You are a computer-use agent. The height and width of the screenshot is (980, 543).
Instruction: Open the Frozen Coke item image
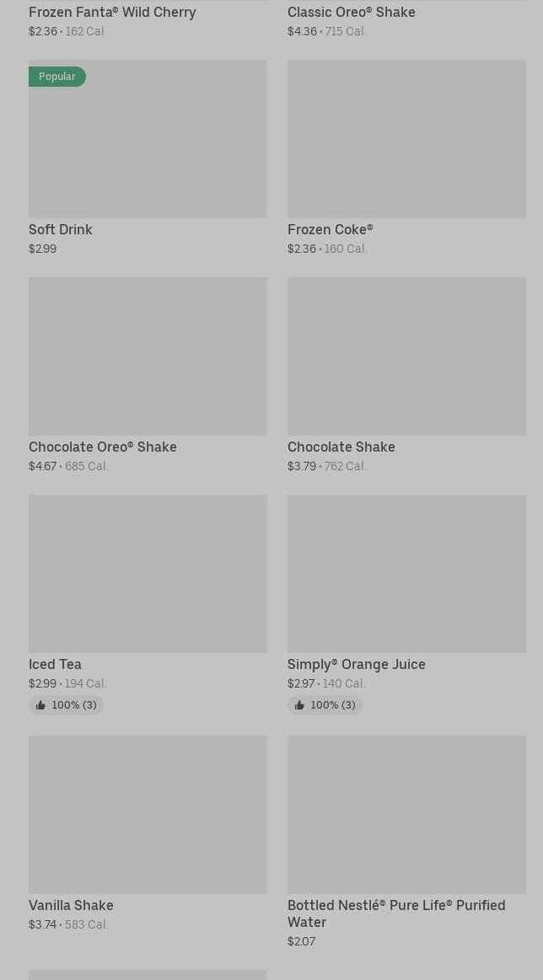(x=406, y=139)
